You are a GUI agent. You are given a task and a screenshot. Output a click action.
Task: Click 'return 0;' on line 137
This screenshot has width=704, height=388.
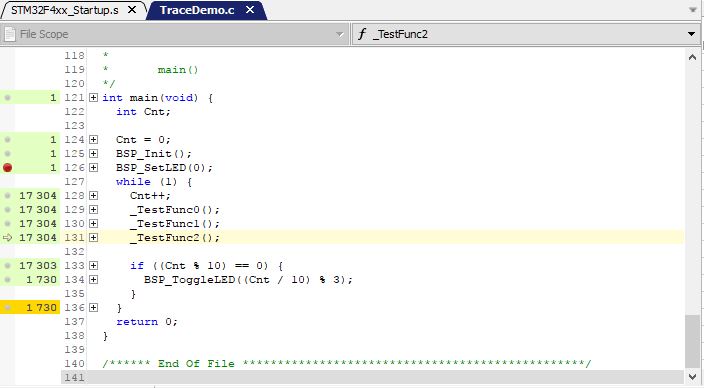147,322
